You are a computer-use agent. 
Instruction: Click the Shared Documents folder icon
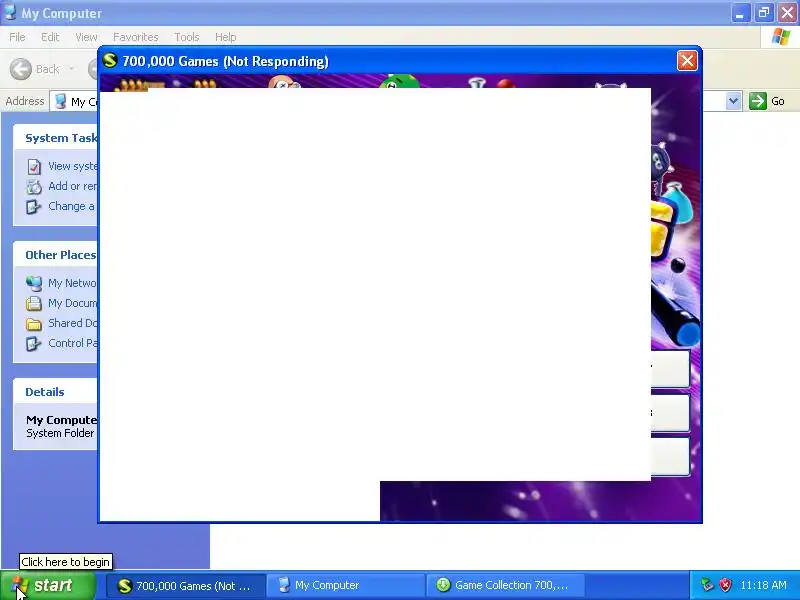tap(34, 323)
